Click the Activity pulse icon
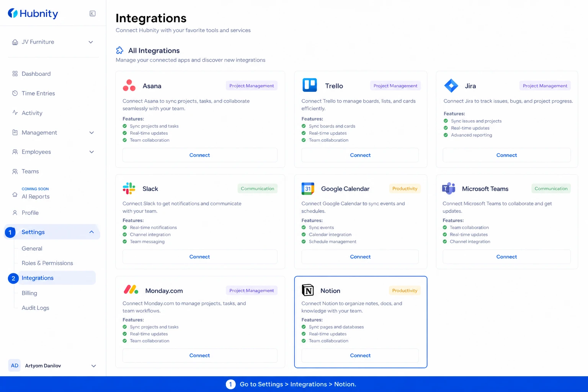This screenshot has width=588, height=392. (x=15, y=113)
